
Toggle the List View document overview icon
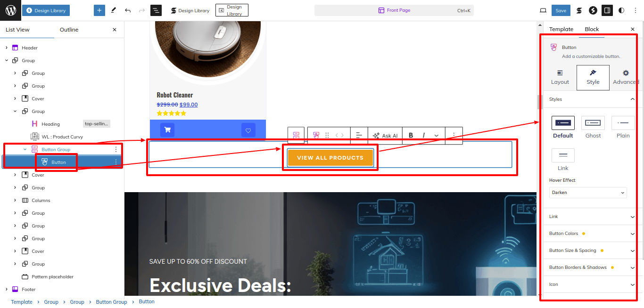(x=156, y=10)
